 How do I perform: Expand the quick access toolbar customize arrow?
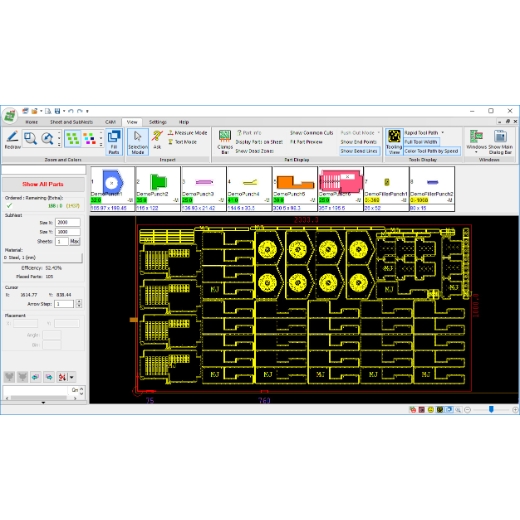(x=87, y=111)
